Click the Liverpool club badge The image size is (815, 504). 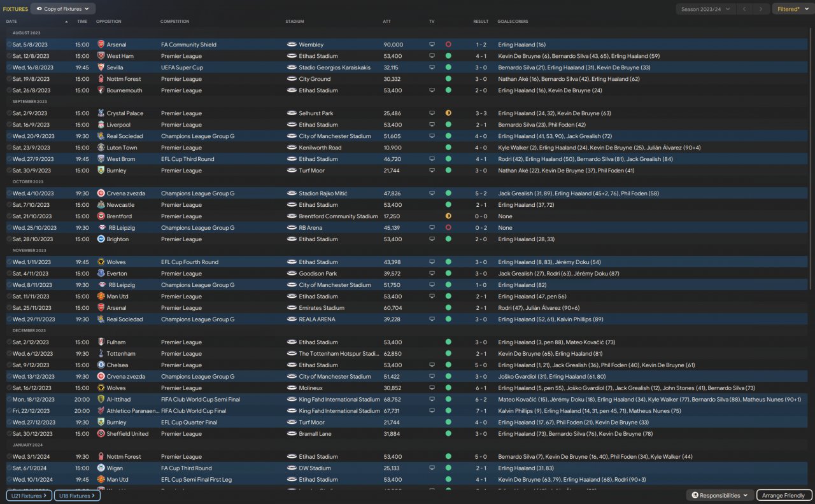(x=101, y=125)
